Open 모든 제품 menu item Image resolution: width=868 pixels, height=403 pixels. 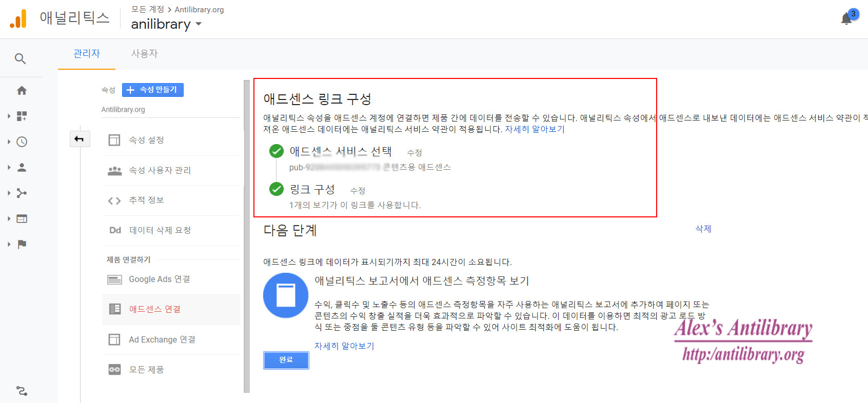pos(171,370)
